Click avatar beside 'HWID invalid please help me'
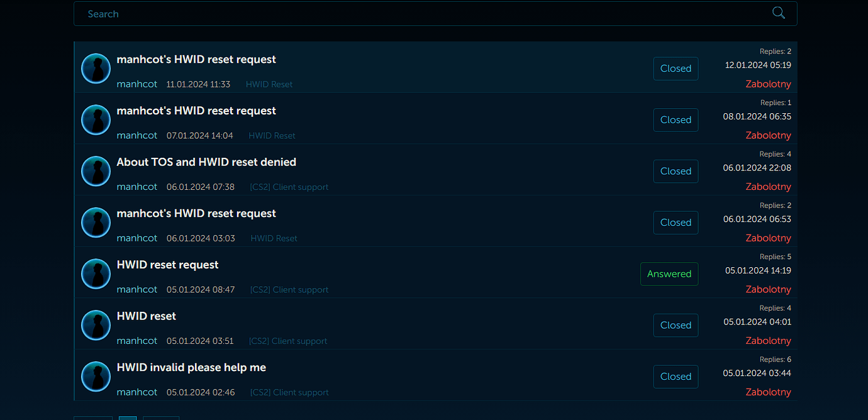 [96, 377]
